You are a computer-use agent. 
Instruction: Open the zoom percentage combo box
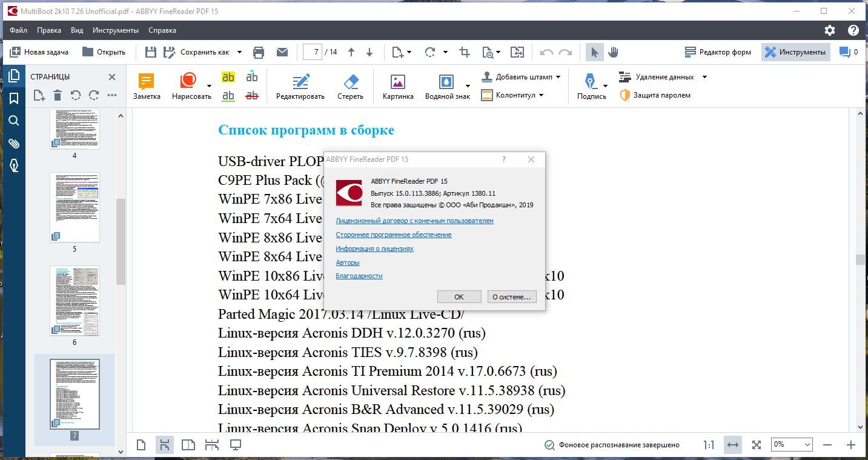792,445
